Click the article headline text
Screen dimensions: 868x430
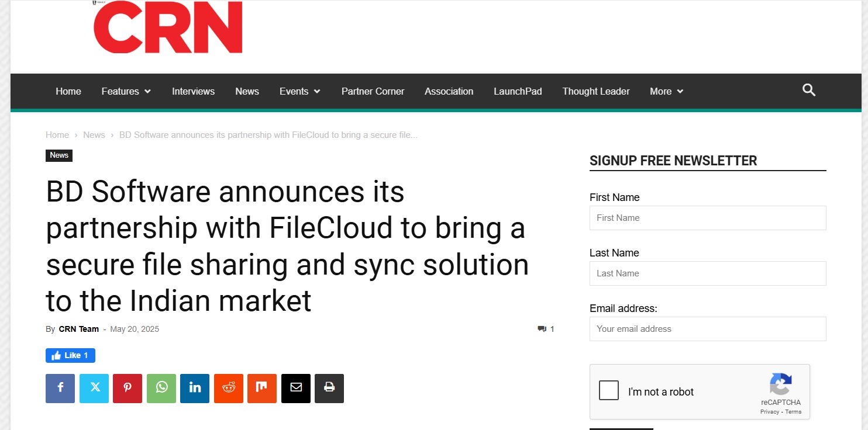287,246
